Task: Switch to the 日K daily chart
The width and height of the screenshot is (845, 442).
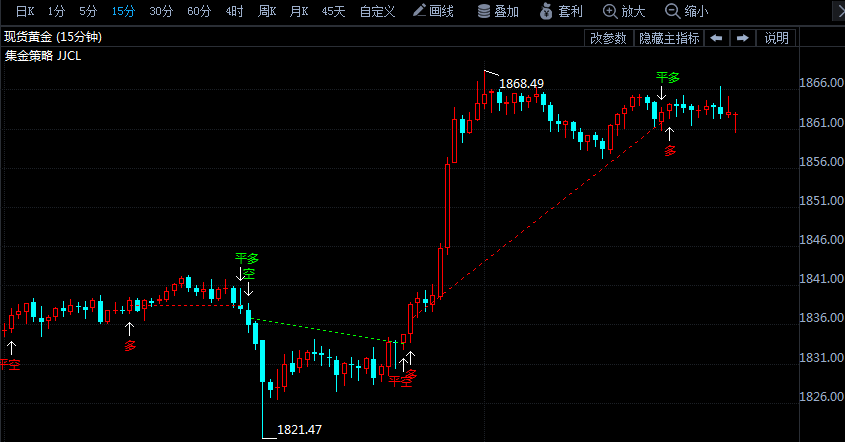Action: 25,11
